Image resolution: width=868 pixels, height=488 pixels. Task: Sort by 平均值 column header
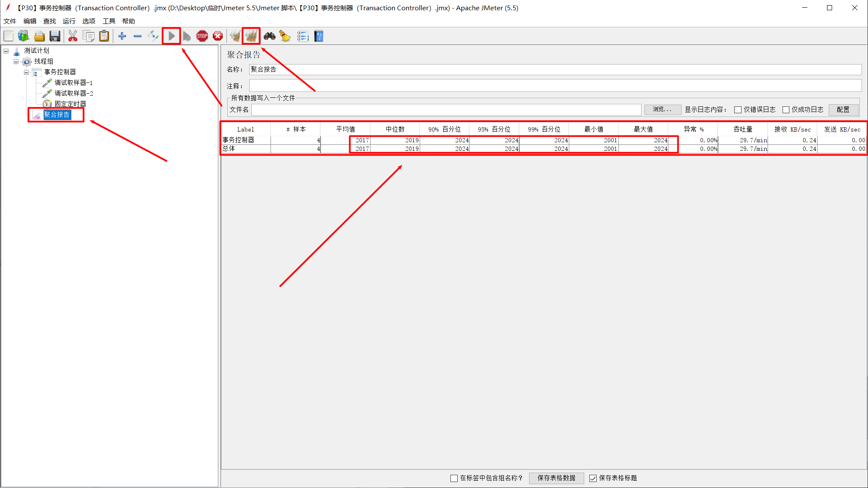[x=345, y=129]
